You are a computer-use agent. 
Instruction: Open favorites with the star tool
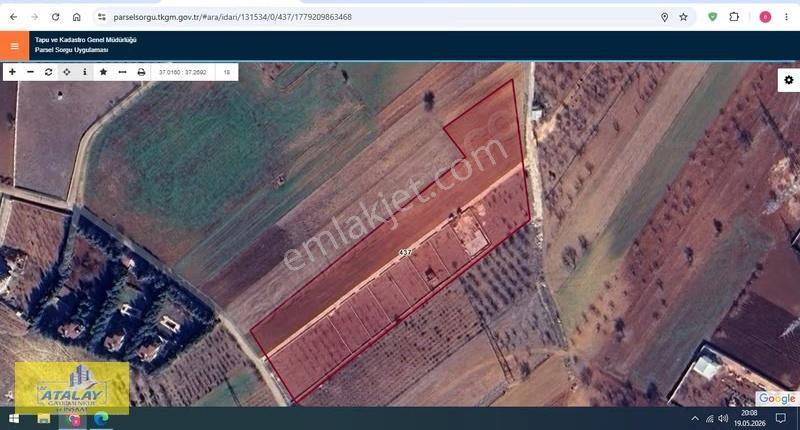[x=103, y=72]
